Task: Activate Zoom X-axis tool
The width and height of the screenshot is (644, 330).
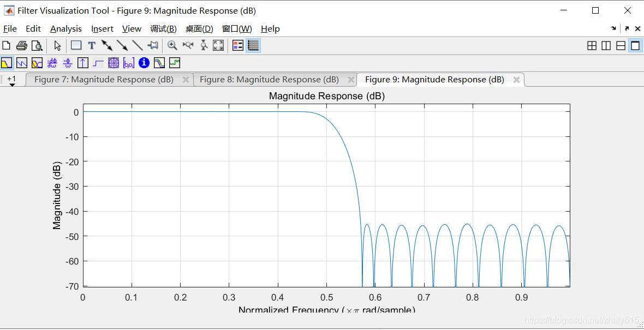Action: point(188,45)
